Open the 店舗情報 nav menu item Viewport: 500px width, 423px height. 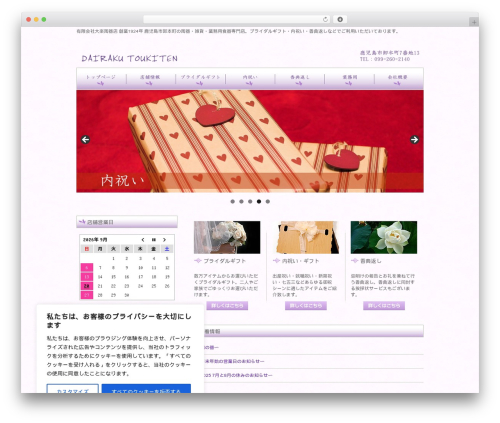150,79
